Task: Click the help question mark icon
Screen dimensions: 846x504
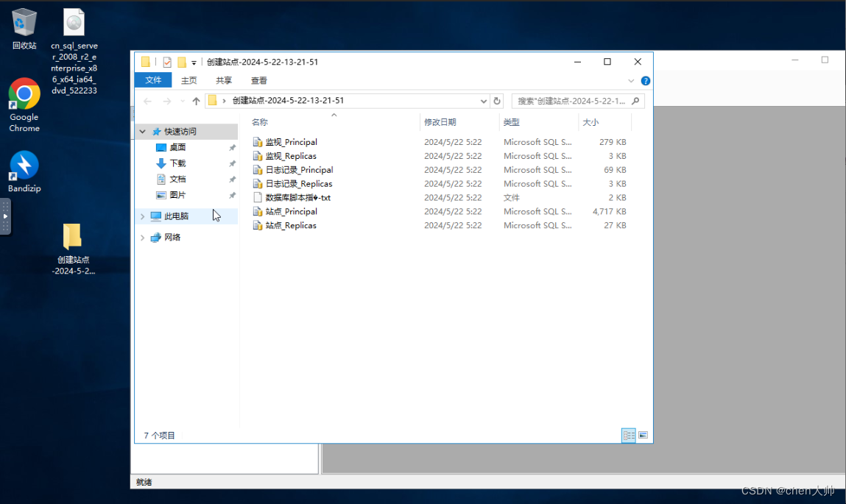Action: click(x=645, y=81)
